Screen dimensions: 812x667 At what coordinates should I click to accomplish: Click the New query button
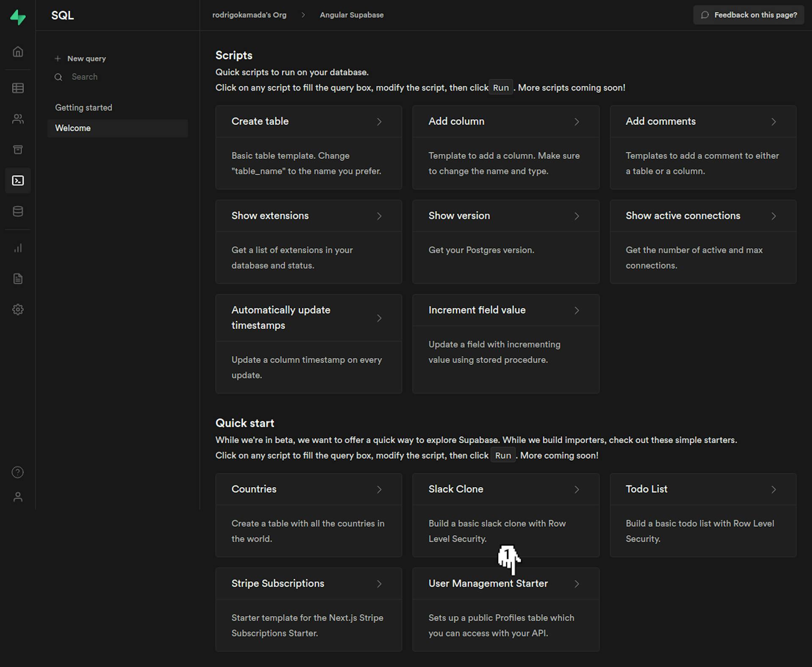tap(80, 58)
